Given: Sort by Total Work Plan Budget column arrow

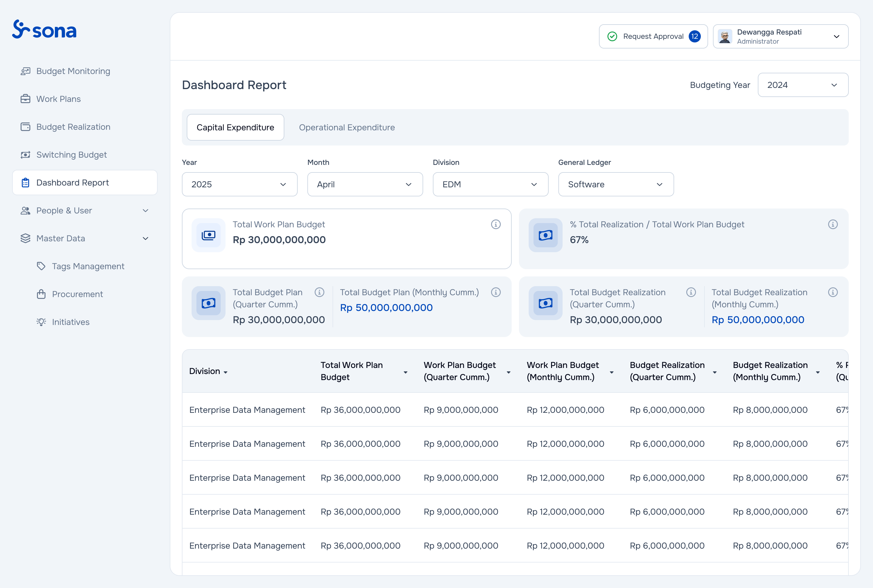Looking at the screenshot, I should coord(405,373).
